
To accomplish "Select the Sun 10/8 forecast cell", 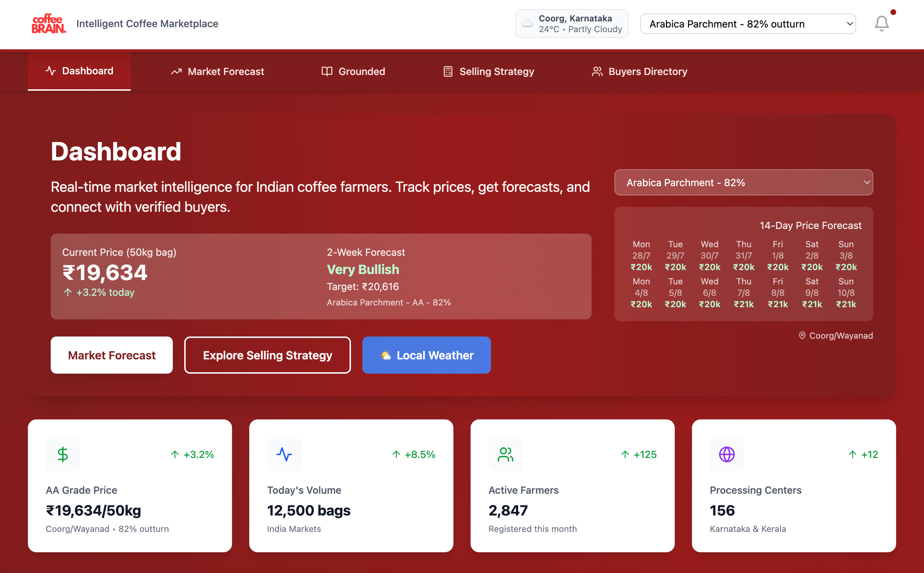I will tap(845, 293).
